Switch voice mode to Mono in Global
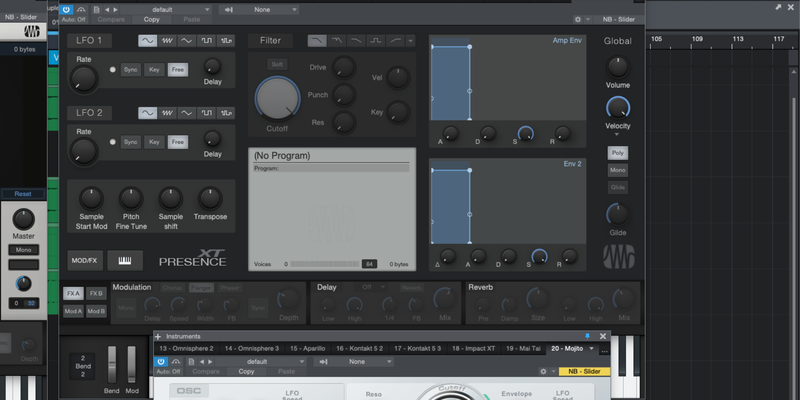800x400 pixels. (x=618, y=170)
